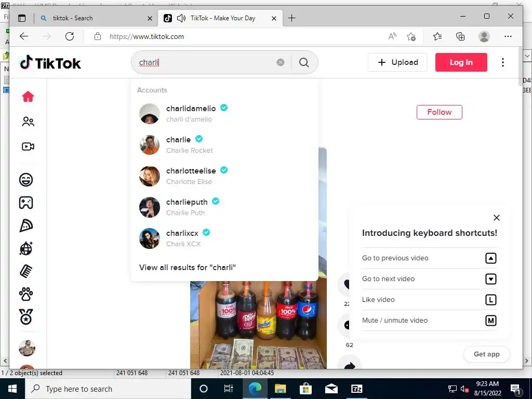Select the sports medal category icon
Image resolution: width=532 pixels, height=399 pixels.
(x=26, y=317)
